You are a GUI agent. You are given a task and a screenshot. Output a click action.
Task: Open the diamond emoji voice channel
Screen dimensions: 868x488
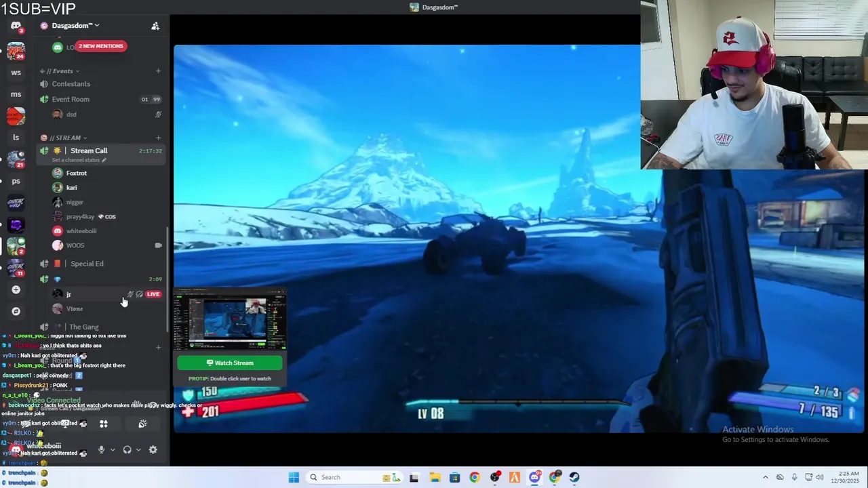[x=100, y=279]
